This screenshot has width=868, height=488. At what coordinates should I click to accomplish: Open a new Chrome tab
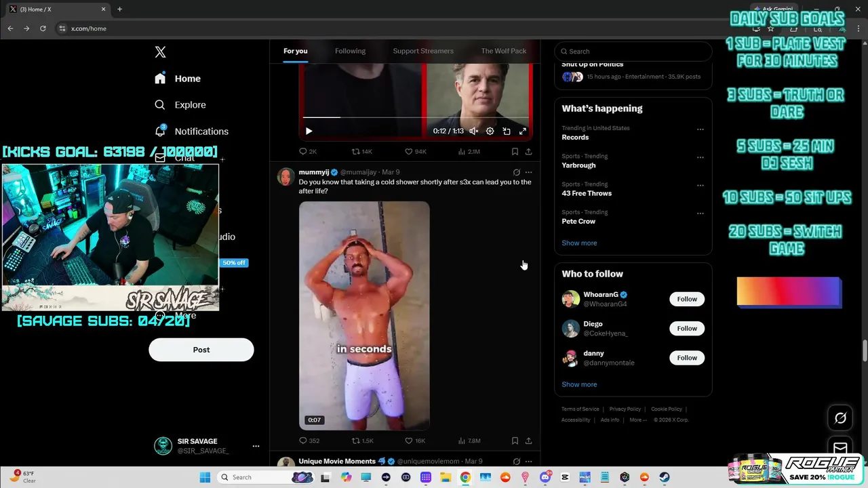click(x=119, y=9)
